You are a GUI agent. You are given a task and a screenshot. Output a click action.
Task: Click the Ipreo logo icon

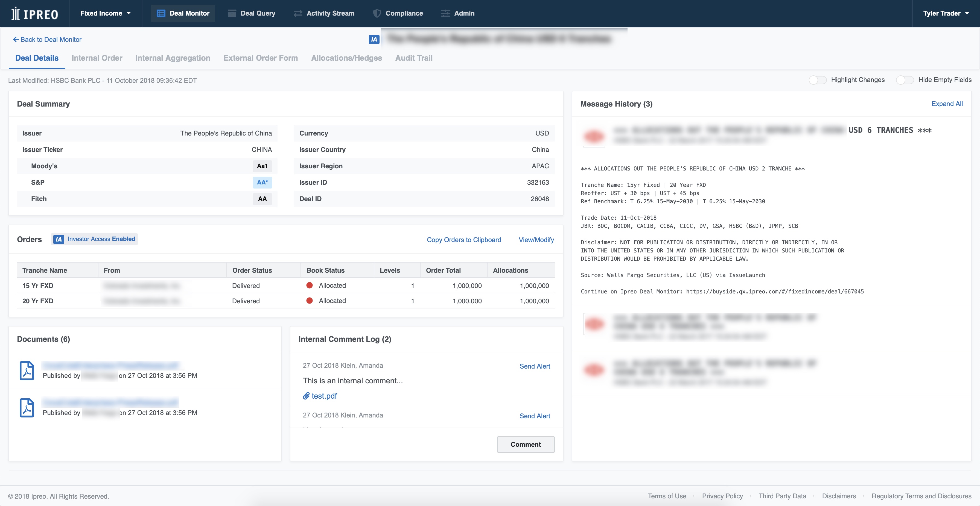pos(15,14)
